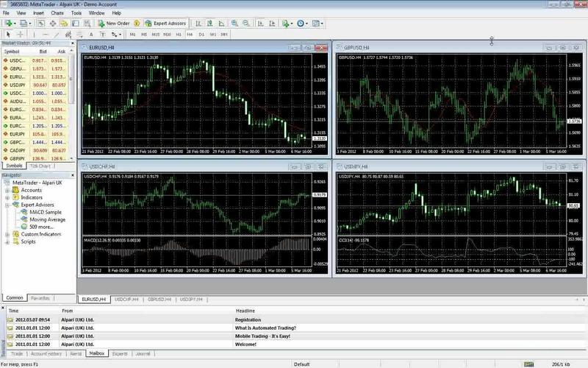Toggle the Navigator window icon
Image resolution: width=588 pixels, height=368 pixels.
64,24
